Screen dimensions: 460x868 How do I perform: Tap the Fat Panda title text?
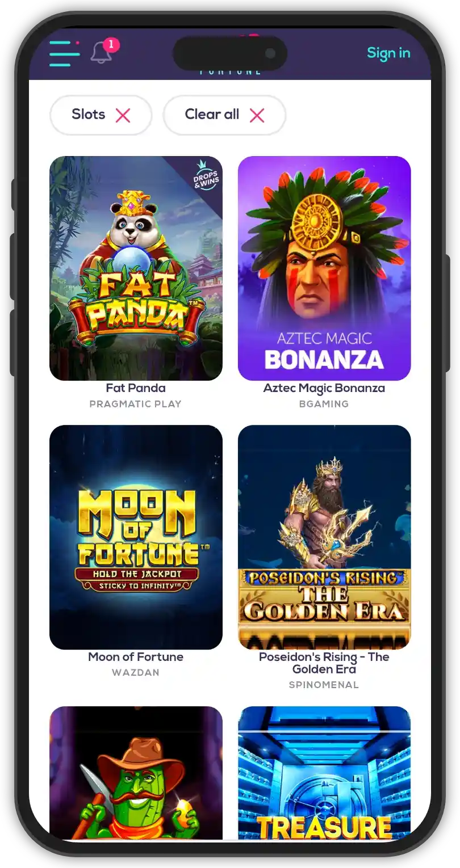136,388
